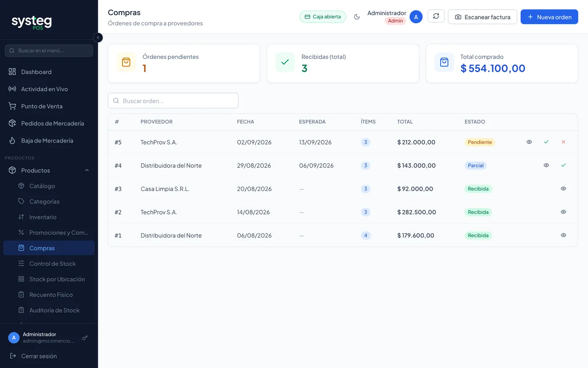Click the Órdenes pendientes card icon
This screenshot has height=368, width=588.
click(126, 62)
